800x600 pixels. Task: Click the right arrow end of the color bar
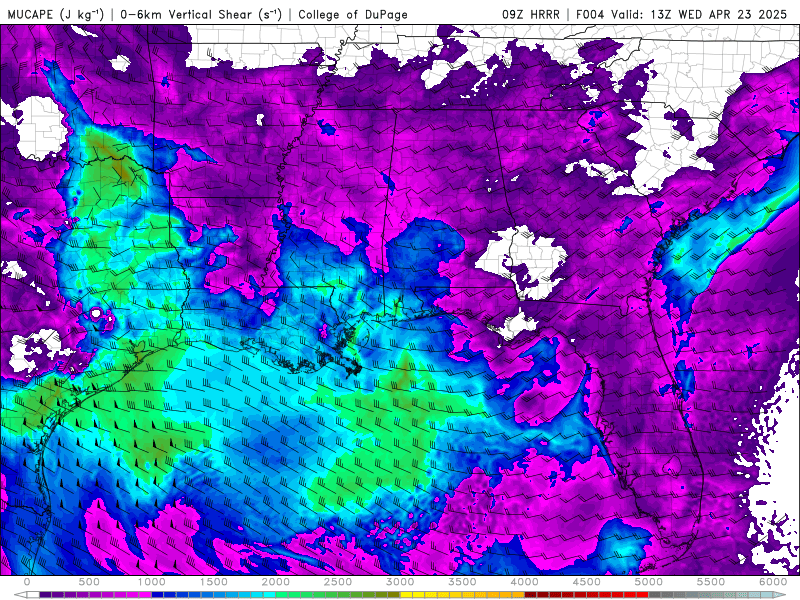point(780,595)
